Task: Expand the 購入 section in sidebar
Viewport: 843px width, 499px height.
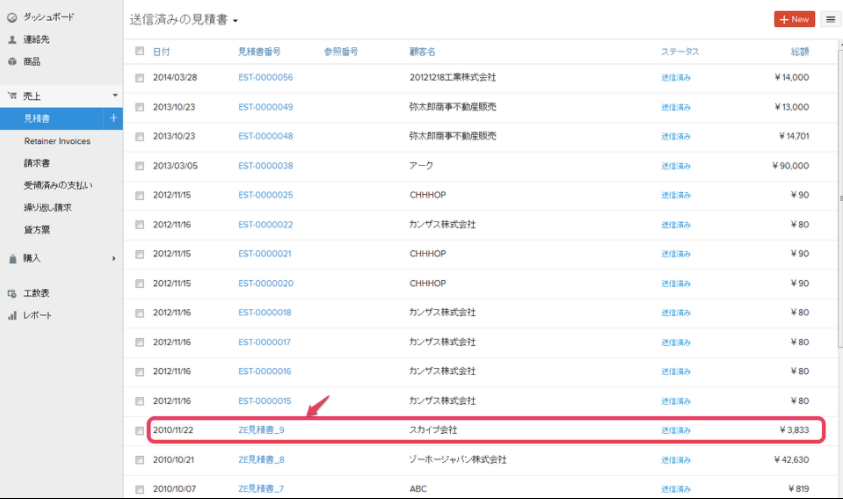Action: click(x=114, y=258)
